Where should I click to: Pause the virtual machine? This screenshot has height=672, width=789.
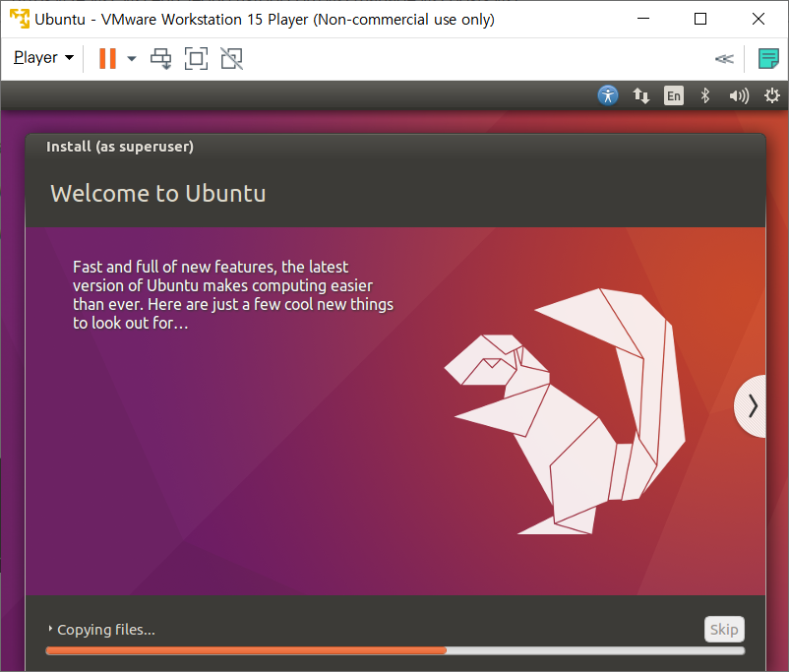107,58
